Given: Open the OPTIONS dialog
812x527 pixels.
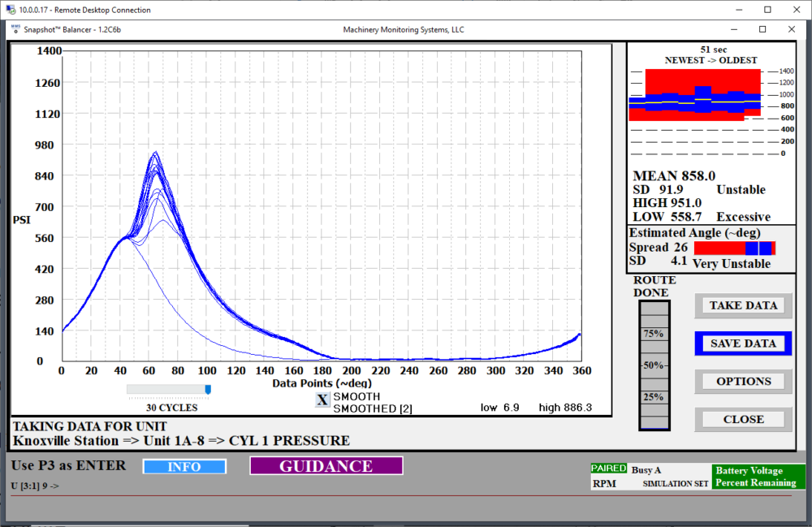Looking at the screenshot, I should point(743,382).
